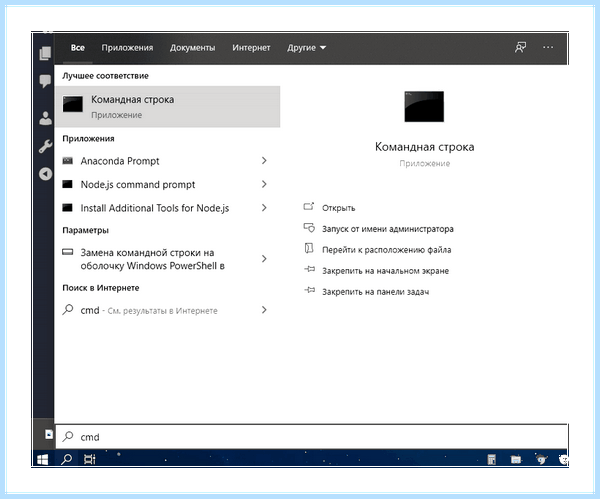Click the Windows Start button
The image size is (600, 499).
click(x=42, y=459)
